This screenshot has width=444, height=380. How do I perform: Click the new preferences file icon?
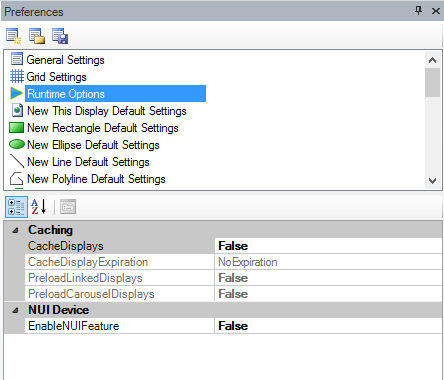13,36
